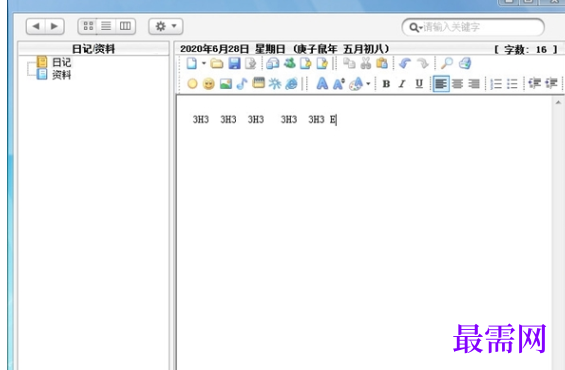Viewport: 565px width, 370px height.
Task: Switch to the column view
Action: click(125, 26)
